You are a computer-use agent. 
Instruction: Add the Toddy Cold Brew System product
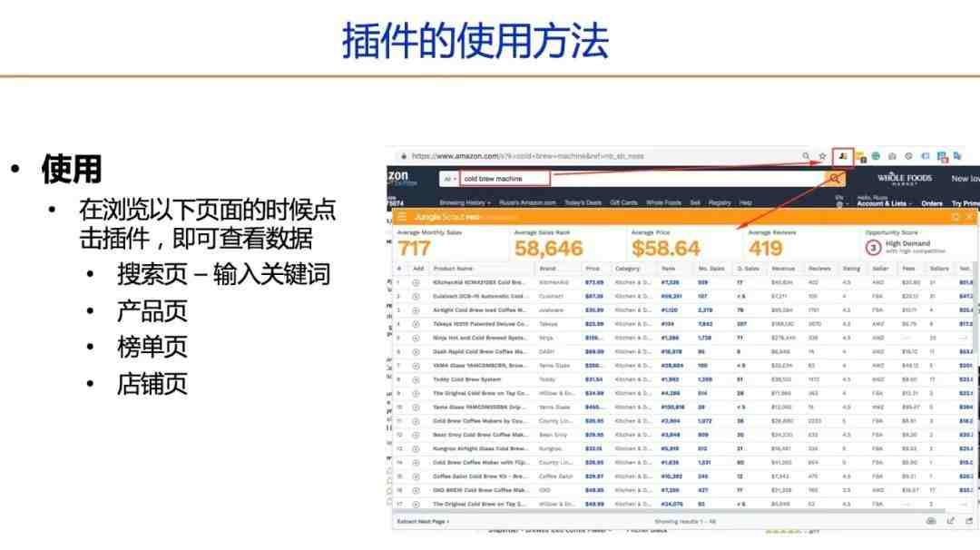coord(416,379)
